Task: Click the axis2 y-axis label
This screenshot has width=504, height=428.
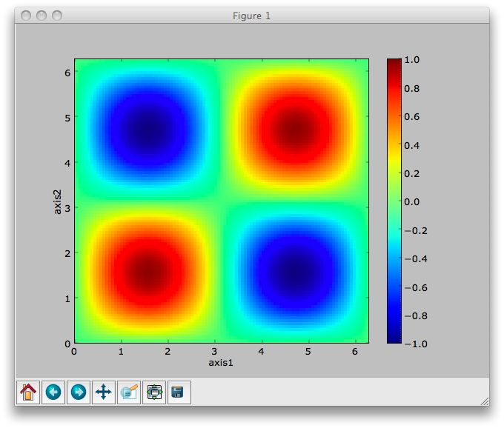Action: point(57,201)
